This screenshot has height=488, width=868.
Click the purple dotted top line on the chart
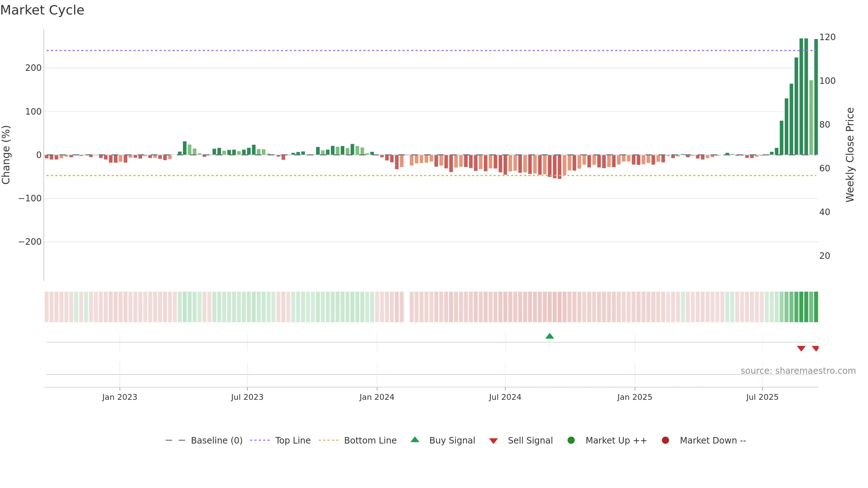430,51
